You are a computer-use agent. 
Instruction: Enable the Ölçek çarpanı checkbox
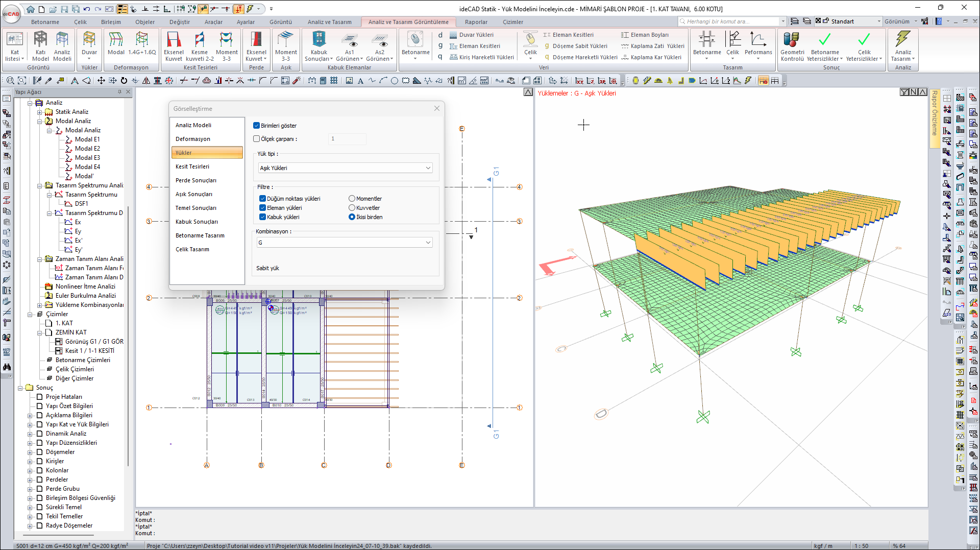pos(257,139)
